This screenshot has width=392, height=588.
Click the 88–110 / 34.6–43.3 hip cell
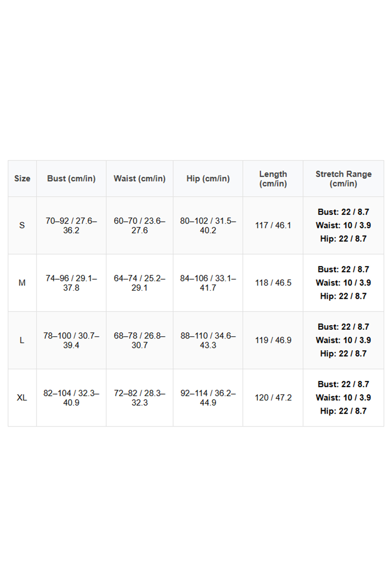[208, 340]
